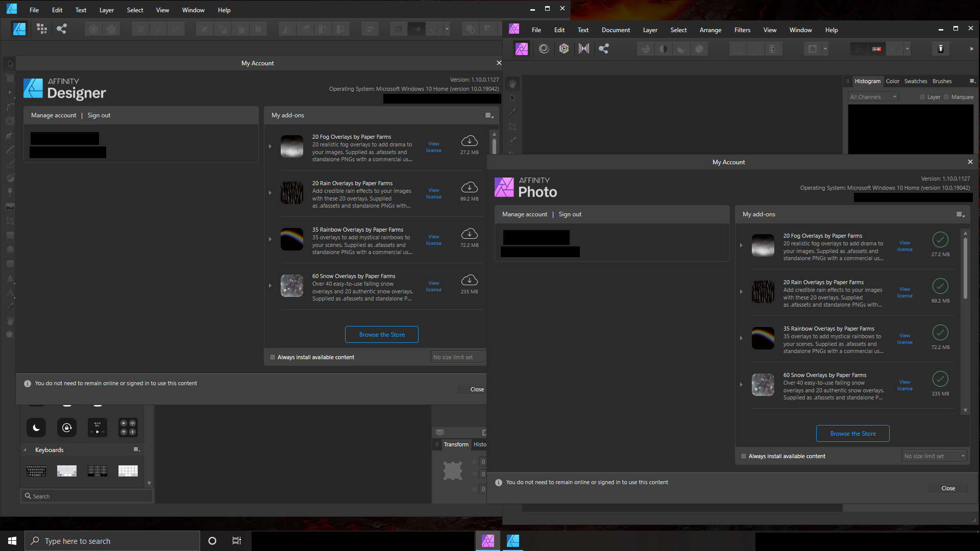Click the Assistant options icon in Photo toolbar
Screen dimensions: 980x551
941,49
